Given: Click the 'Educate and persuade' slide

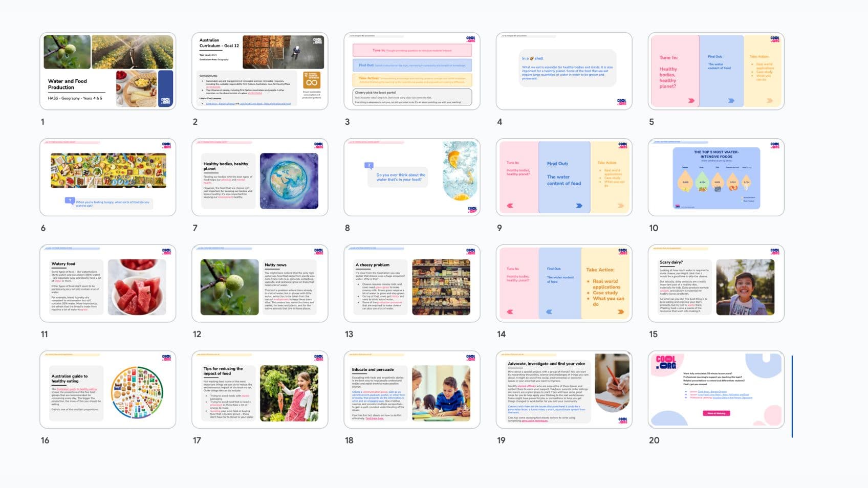Looking at the screenshot, I should pos(411,389).
